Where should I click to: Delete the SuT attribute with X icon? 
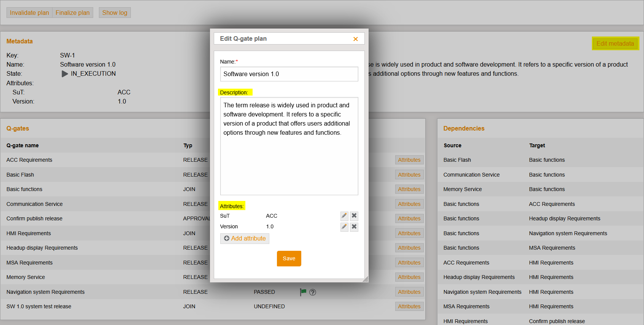click(x=354, y=216)
